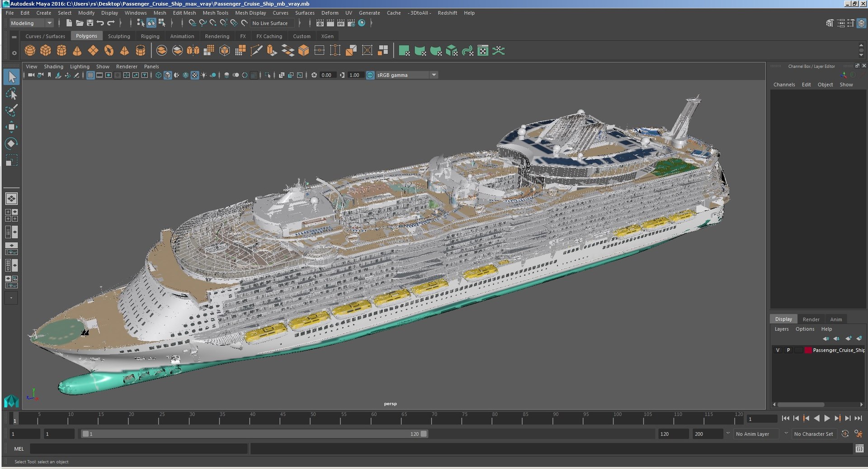Open the No Character Set dropdown
The width and height of the screenshot is (868, 469).
(x=814, y=434)
